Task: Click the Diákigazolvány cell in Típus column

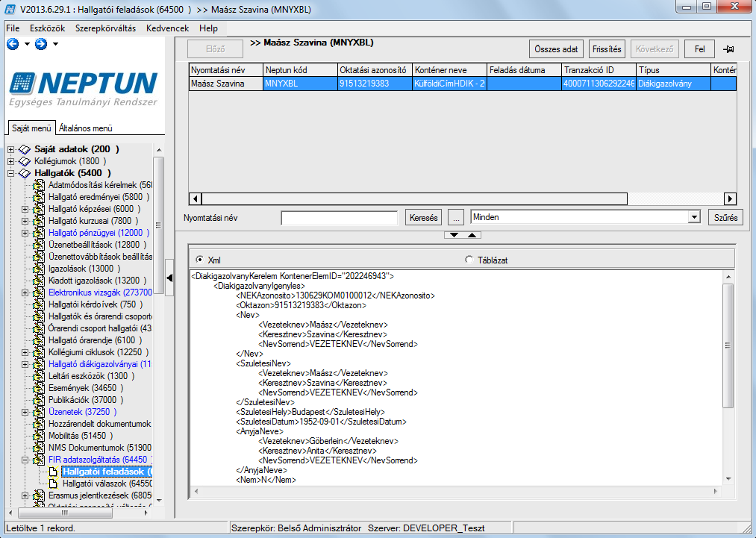Action: (674, 84)
